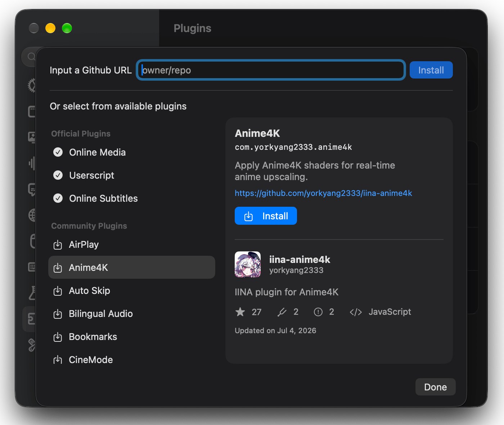Select the Online Subtitles plugin

[132, 198]
